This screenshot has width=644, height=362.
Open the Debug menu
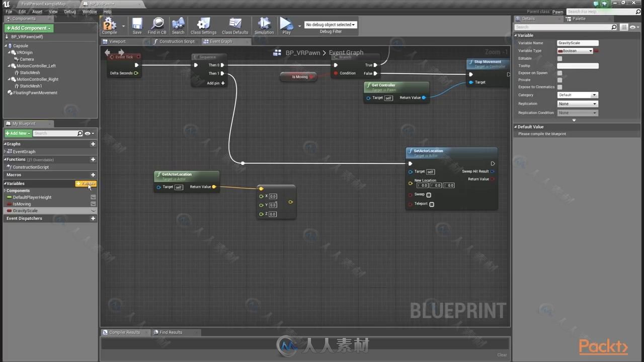point(70,12)
